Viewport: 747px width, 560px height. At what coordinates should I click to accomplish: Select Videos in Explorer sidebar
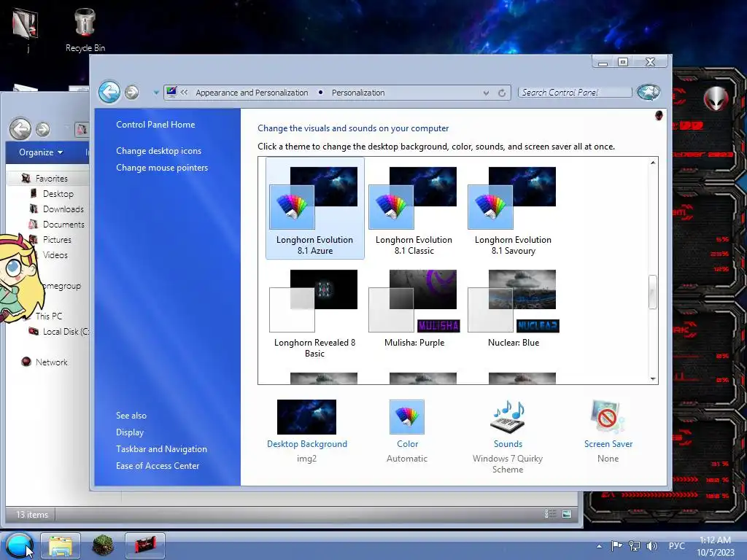coord(55,254)
